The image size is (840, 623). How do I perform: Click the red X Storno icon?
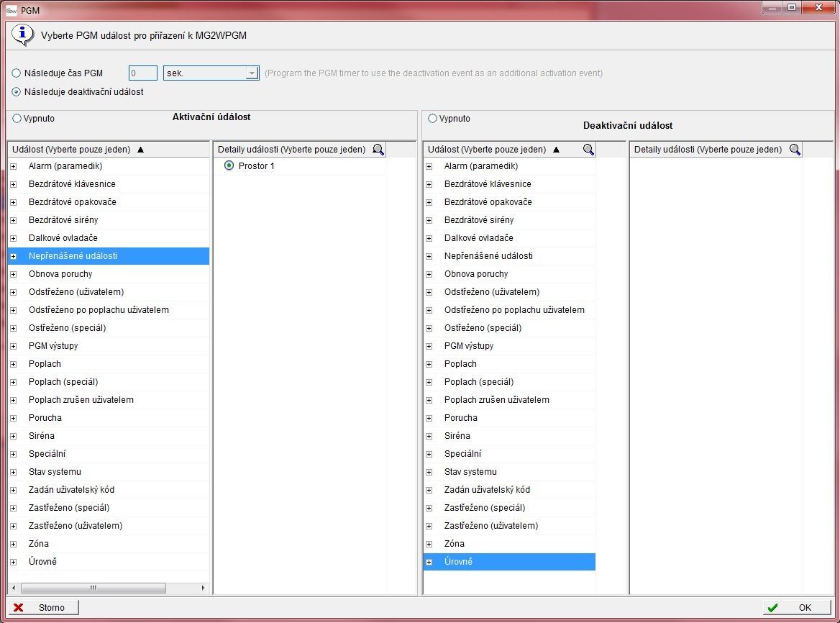click(19, 608)
